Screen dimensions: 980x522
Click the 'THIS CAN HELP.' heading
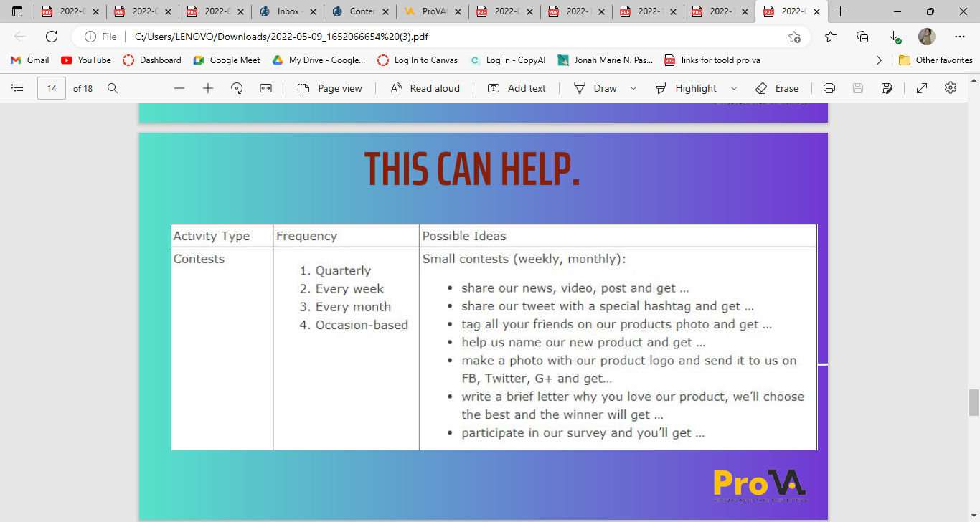click(x=472, y=169)
